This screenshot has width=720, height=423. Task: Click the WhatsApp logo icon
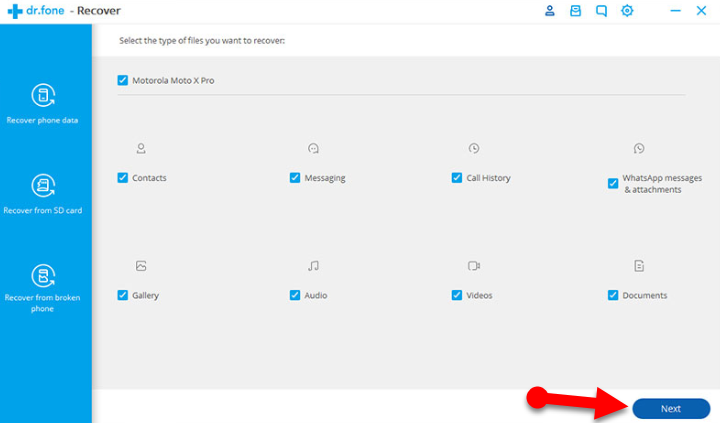pyautogui.click(x=639, y=149)
